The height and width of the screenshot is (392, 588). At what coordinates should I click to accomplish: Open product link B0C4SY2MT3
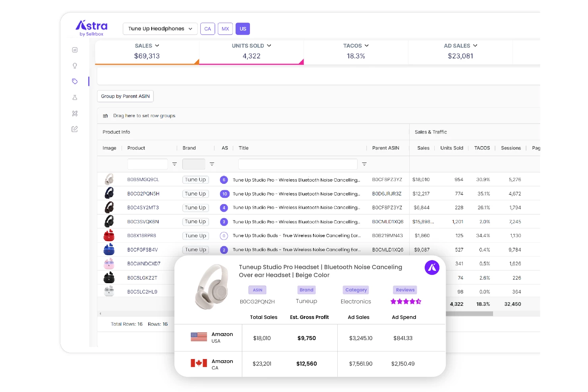pyautogui.click(x=143, y=208)
